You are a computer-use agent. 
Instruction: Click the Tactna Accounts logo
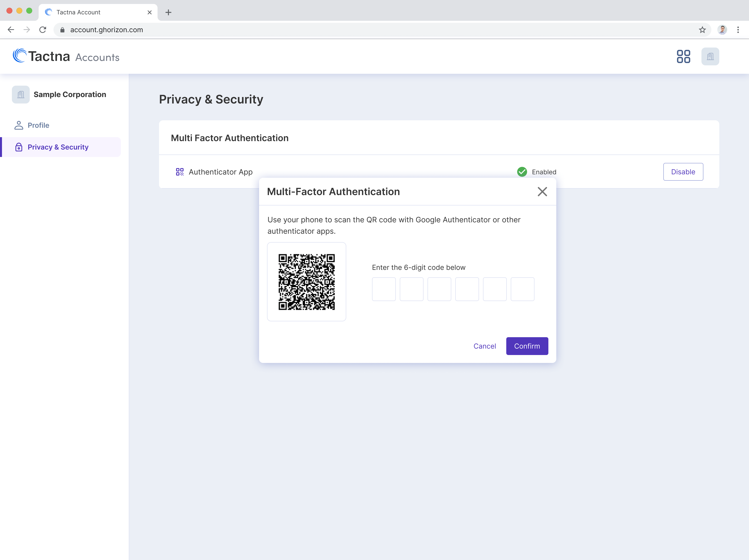(65, 56)
